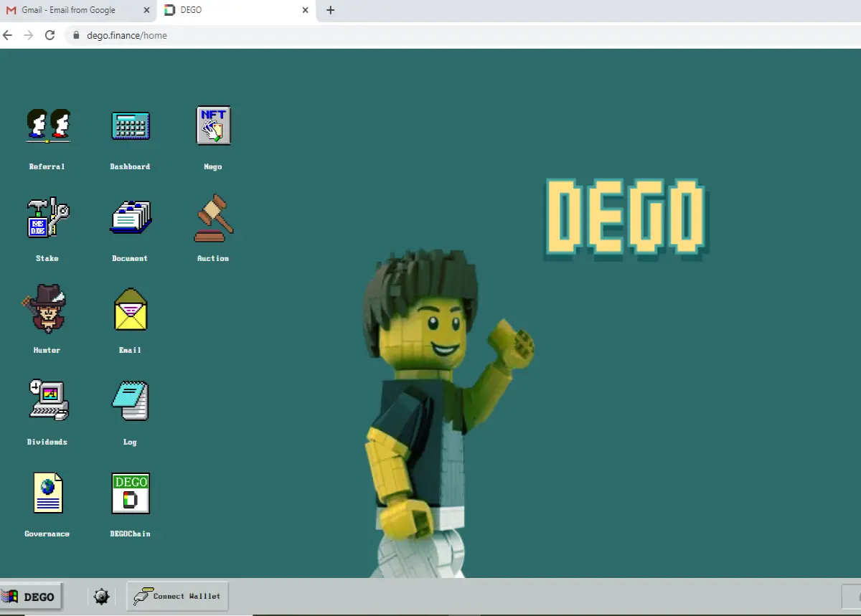This screenshot has width=861, height=616.
Task: Open a new browser tab
Action: pyautogui.click(x=330, y=10)
